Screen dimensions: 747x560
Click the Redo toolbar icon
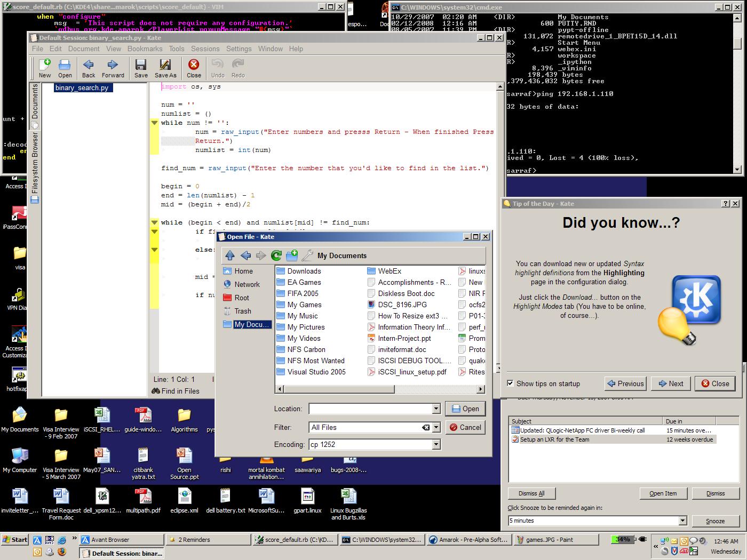pyautogui.click(x=238, y=68)
